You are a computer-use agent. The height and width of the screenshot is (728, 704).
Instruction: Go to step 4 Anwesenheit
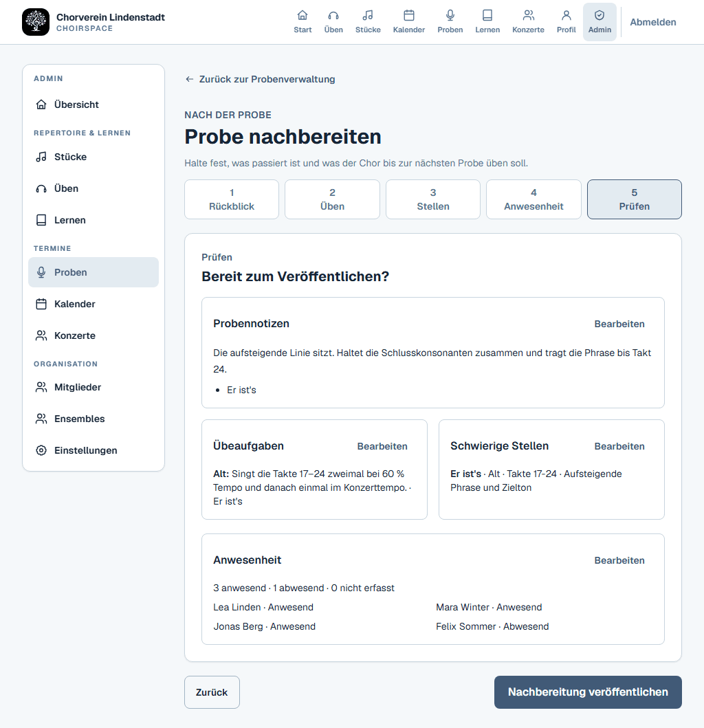point(533,199)
